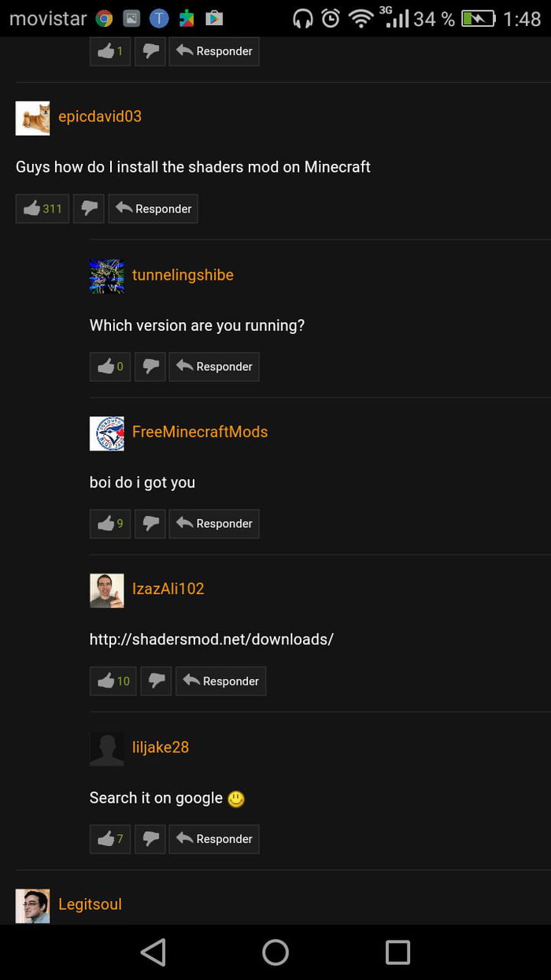Viewport: 551px width, 980px height.
Task: Open FreeMinecraftMods username link
Action: pos(200,432)
